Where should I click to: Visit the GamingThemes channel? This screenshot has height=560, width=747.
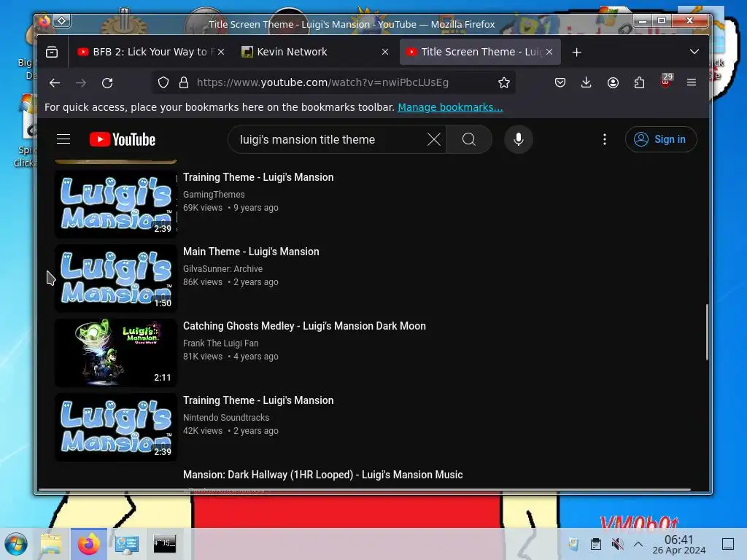214,195
